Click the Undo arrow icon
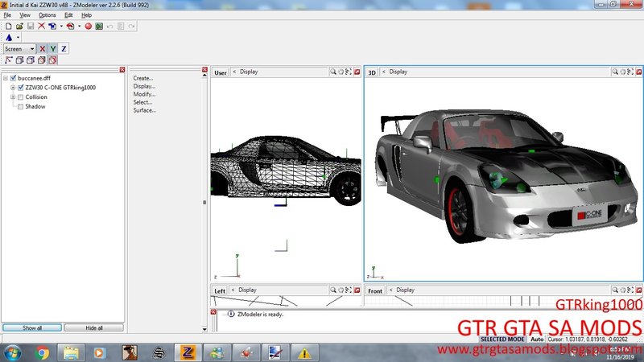This screenshot has height=362, width=644. 109,27
